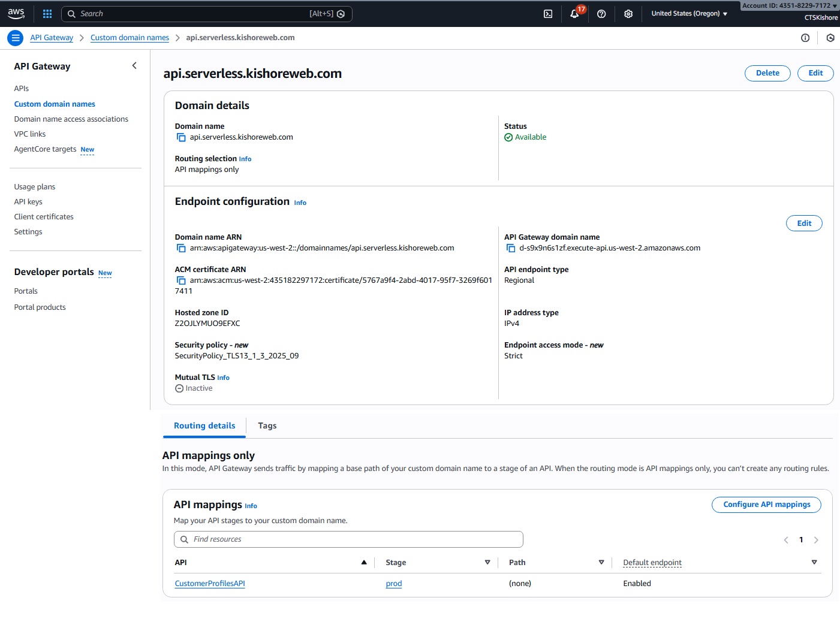Switch to the Tags tab
This screenshot has width=840, height=631.
coord(267,425)
